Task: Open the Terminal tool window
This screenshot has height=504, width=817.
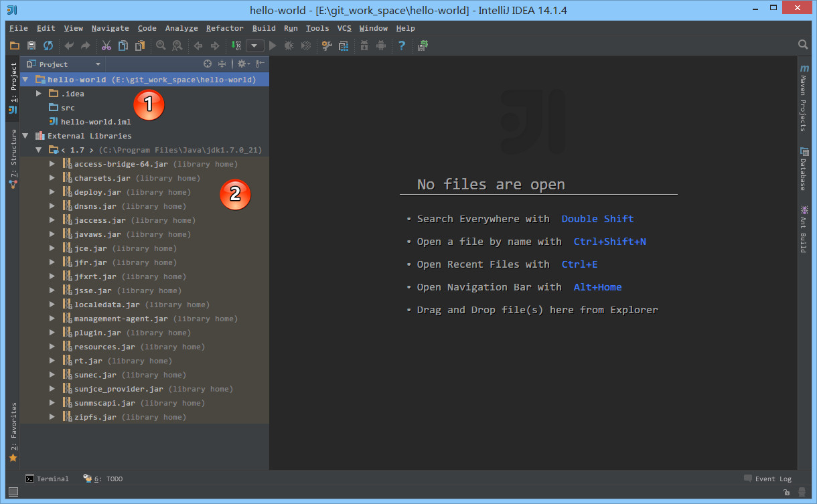Action: [x=47, y=479]
